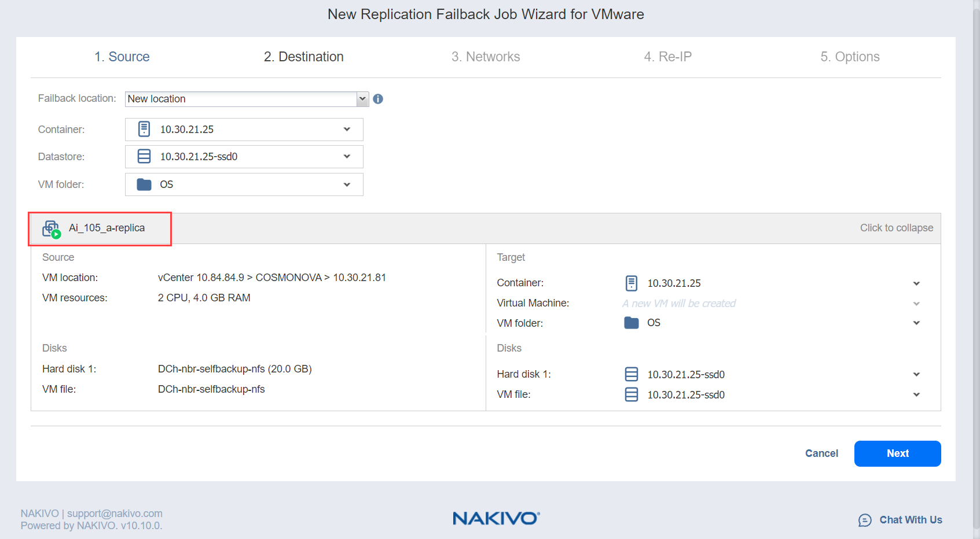Click the top VM folder icon
This screenshot has height=539, width=980.
click(144, 184)
